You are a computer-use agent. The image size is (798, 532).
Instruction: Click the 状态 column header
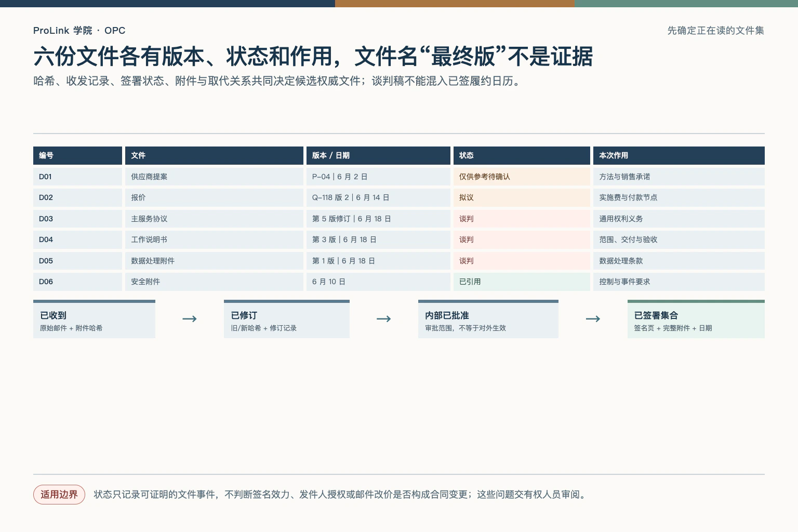(522, 155)
